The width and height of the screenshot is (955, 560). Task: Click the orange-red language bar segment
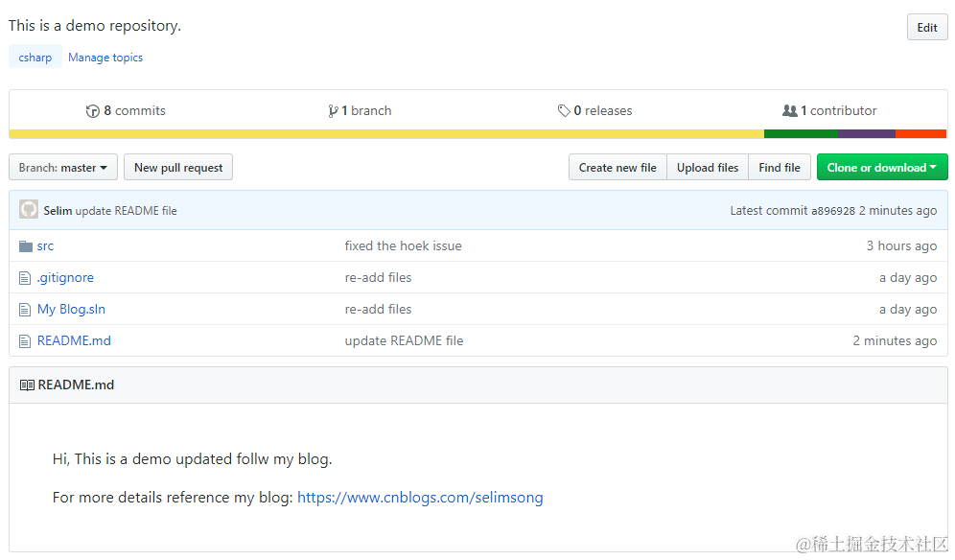point(920,134)
